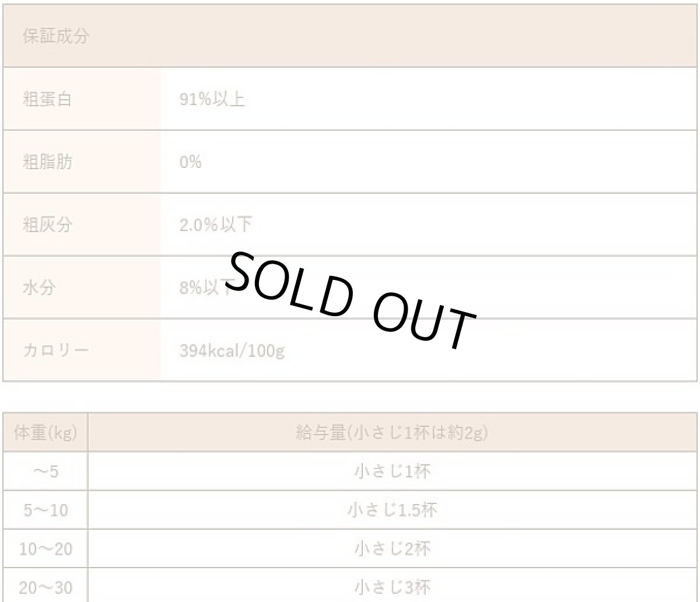700x602 pixels.
Task: Select the 小さじ2杯 dosage cell
Action: [392, 549]
